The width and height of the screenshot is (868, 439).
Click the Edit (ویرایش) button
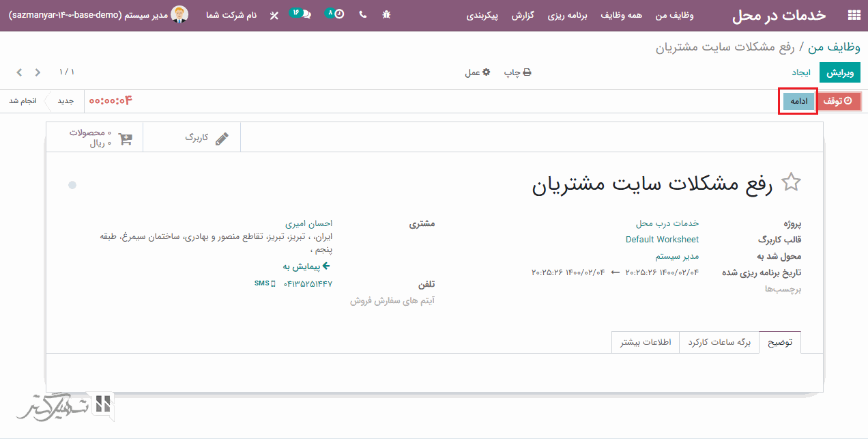click(x=839, y=72)
